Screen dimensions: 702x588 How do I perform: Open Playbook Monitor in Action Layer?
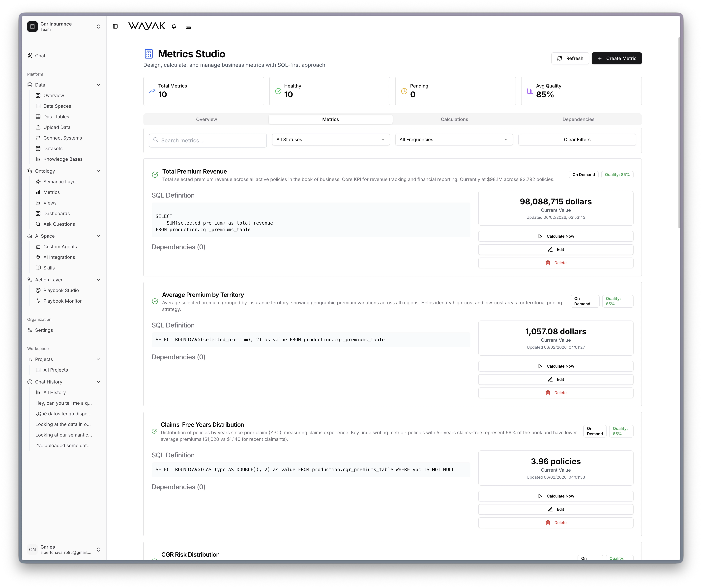tap(62, 300)
